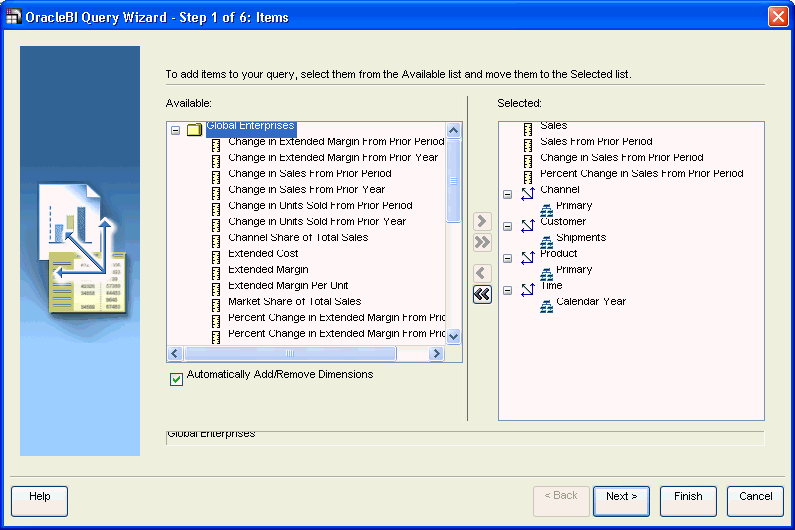The width and height of the screenshot is (795, 530).
Task: Click Available list scroll down arrow
Action: pos(454,336)
